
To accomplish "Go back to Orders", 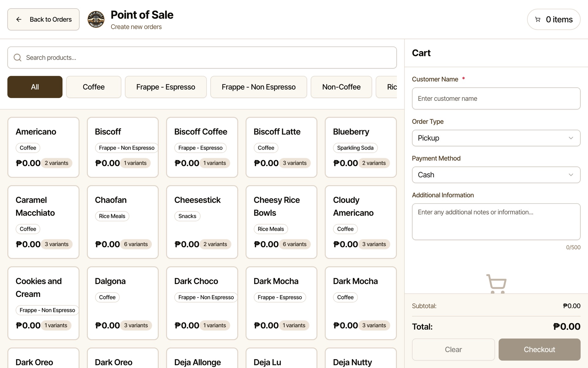I will 43,19.
